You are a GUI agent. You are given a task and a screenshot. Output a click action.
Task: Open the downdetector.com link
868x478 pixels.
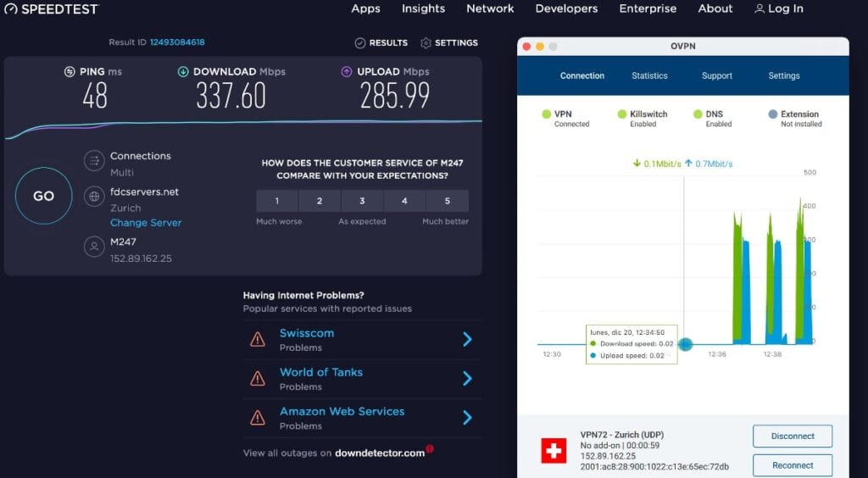click(380, 453)
